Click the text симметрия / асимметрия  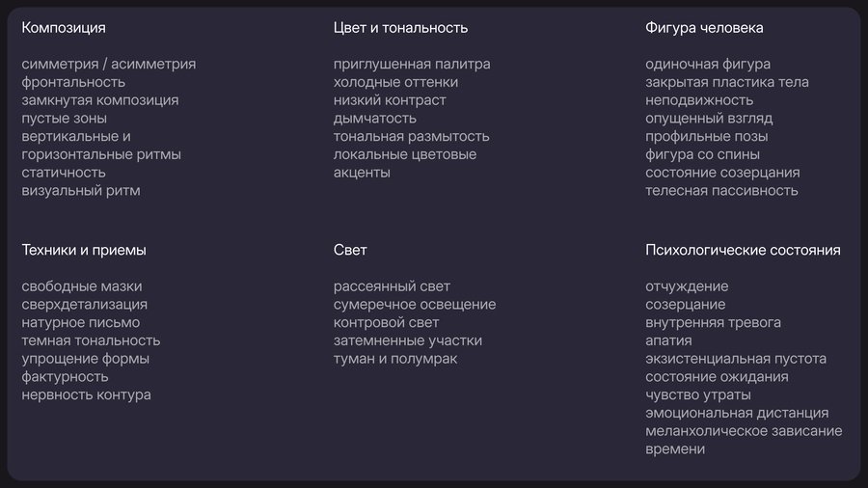click(108, 65)
